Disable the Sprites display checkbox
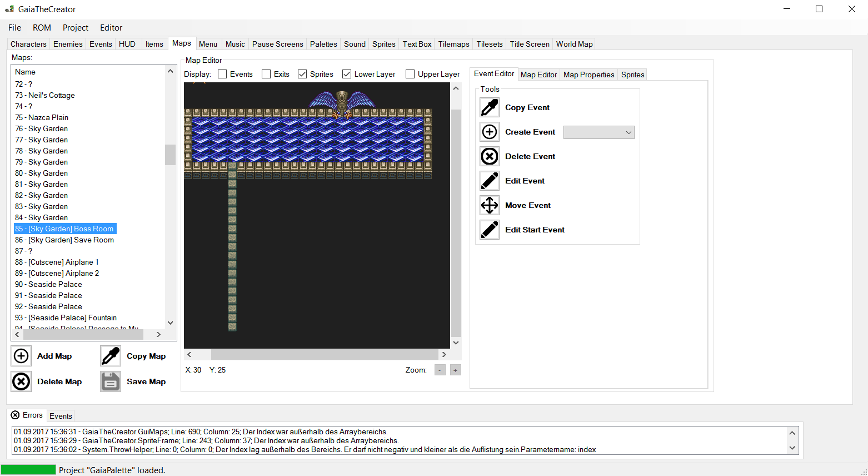The height and width of the screenshot is (476, 868). [x=302, y=73]
